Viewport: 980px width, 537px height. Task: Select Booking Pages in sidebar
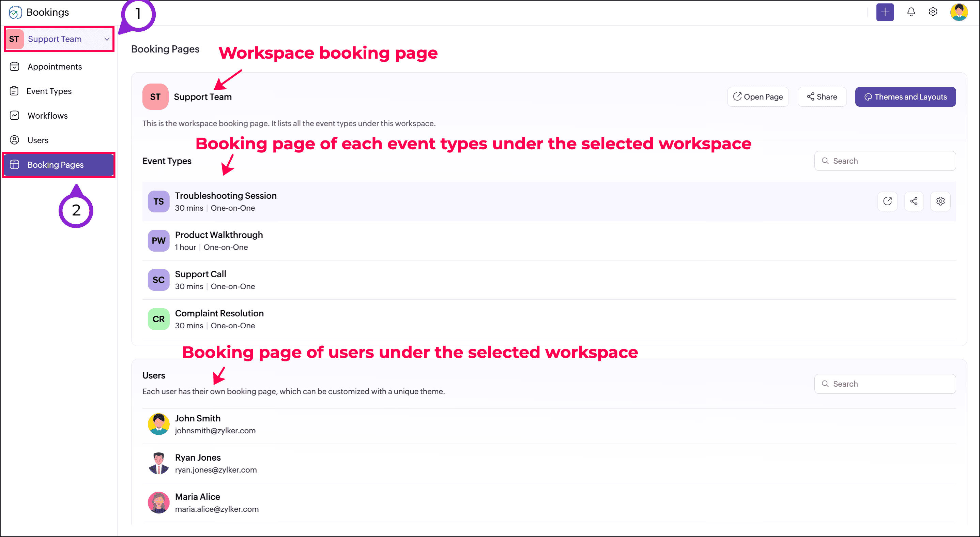pos(56,165)
